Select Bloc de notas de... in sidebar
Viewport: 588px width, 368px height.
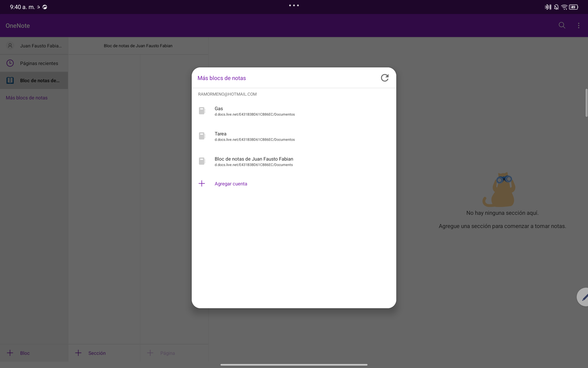[x=34, y=80]
